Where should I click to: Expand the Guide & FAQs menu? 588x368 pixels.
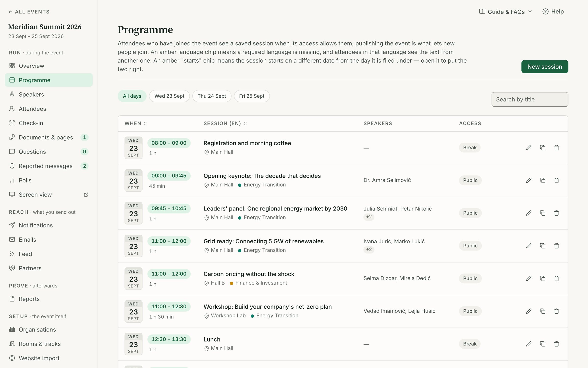pyautogui.click(x=505, y=12)
